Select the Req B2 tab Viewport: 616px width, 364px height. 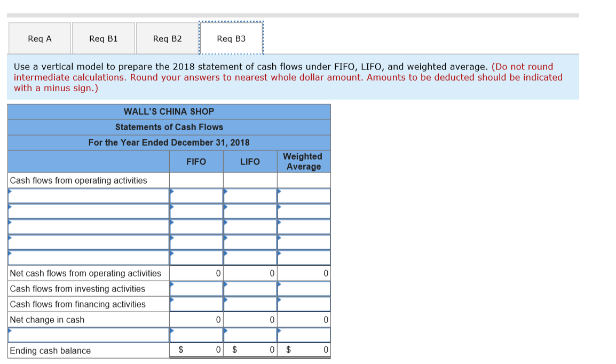click(168, 38)
